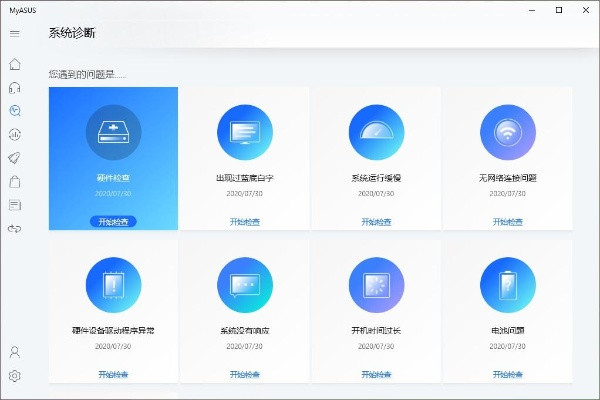Start check for 硬件设备驱动程序异常
This screenshot has width=600, height=400.
click(x=113, y=374)
